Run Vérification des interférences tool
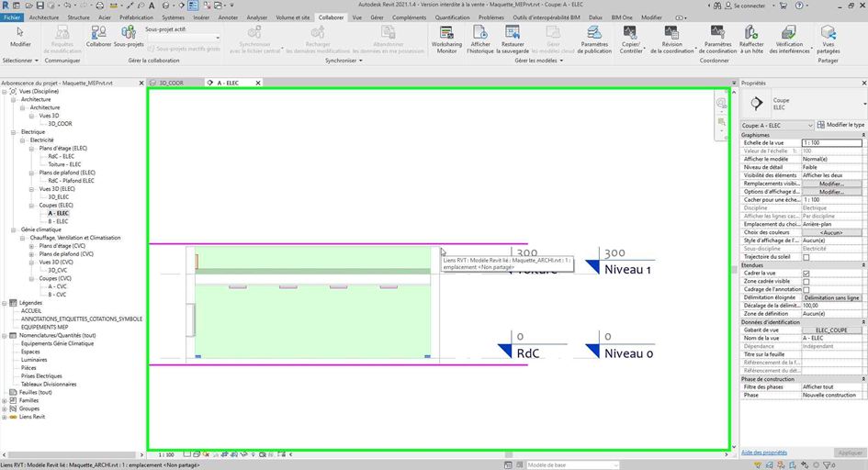868x470 pixels. [789, 33]
